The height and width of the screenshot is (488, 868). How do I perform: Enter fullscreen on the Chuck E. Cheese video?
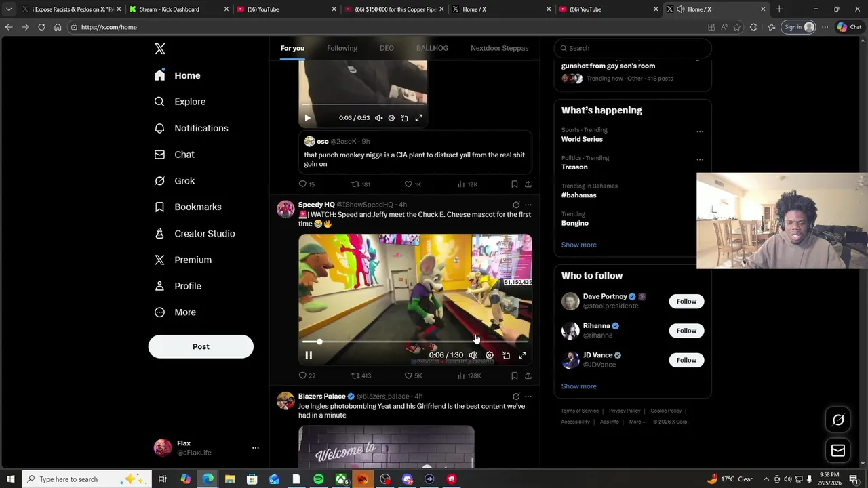(x=522, y=355)
